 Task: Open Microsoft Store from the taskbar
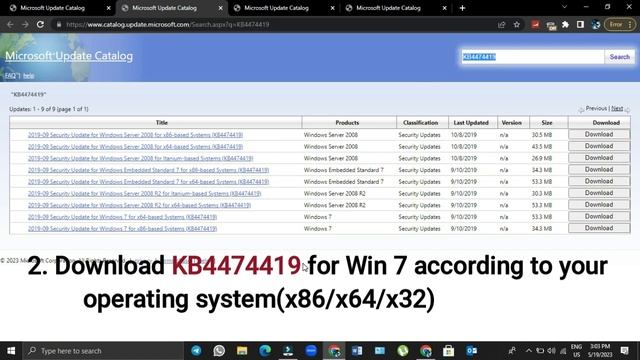(449, 351)
